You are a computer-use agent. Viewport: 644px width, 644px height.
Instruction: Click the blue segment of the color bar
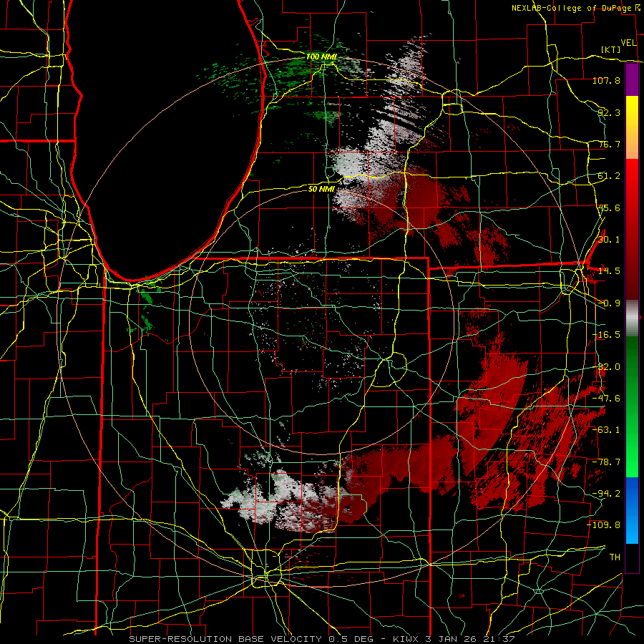coord(632,510)
